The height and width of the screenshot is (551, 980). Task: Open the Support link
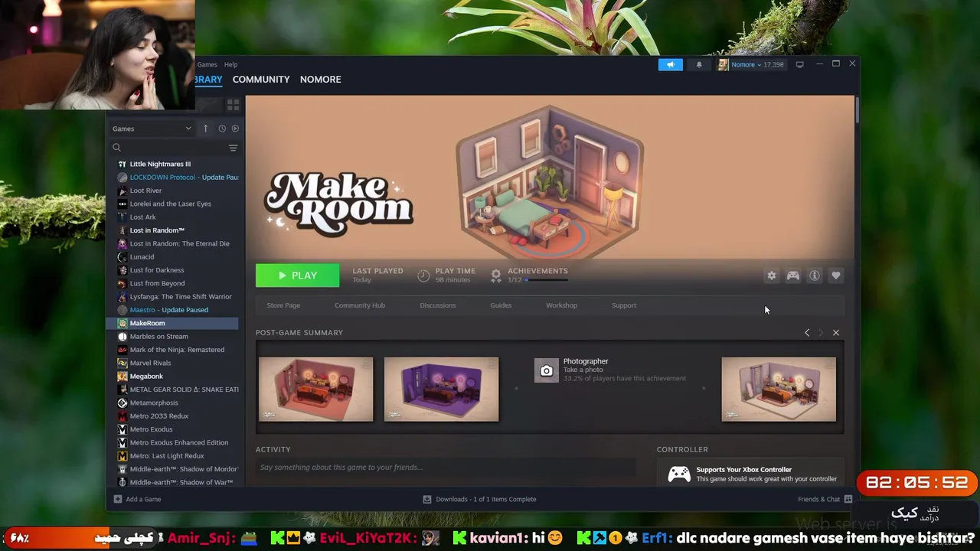click(624, 305)
